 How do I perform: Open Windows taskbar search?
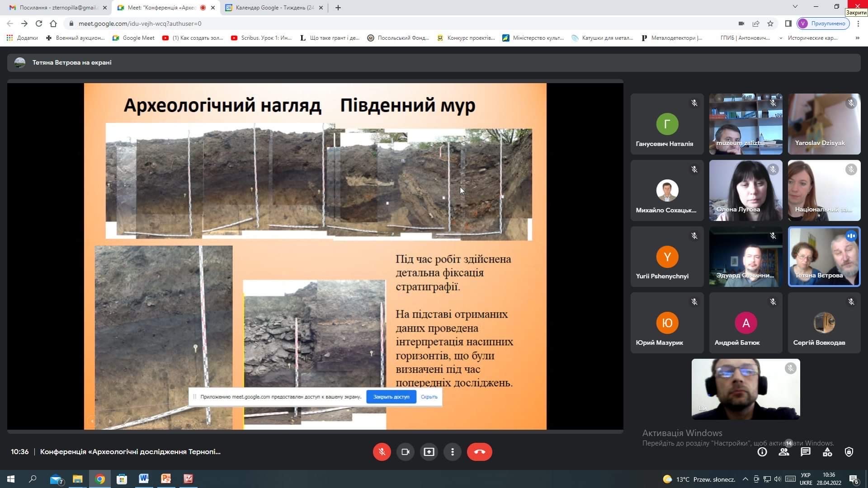(x=33, y=479)
